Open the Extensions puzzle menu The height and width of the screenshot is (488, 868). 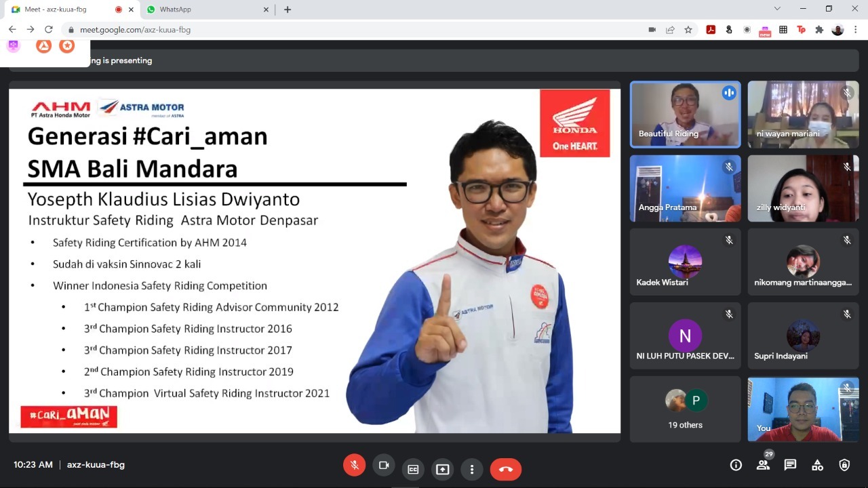(x=819, y=30)
